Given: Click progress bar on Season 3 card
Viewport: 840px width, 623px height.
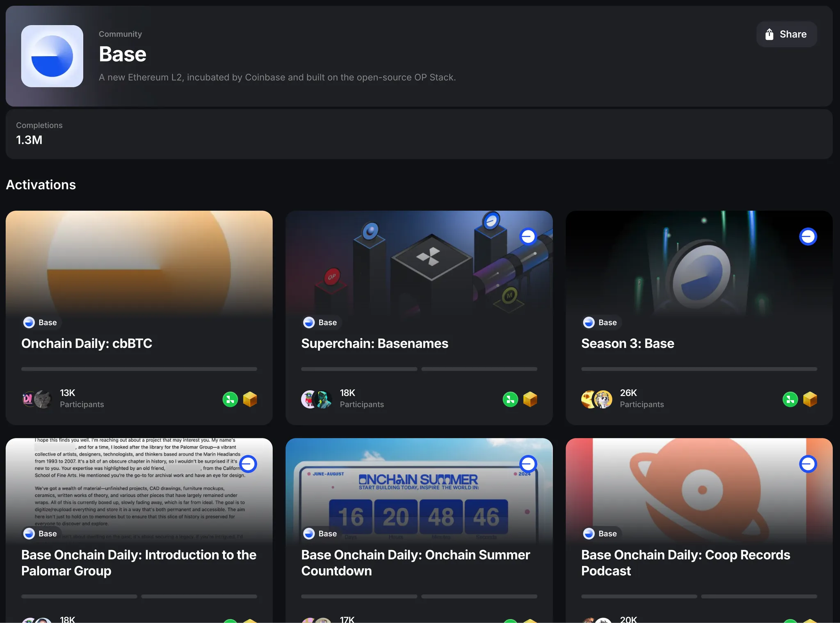Looking at the screenshot, I should [699, 369].
